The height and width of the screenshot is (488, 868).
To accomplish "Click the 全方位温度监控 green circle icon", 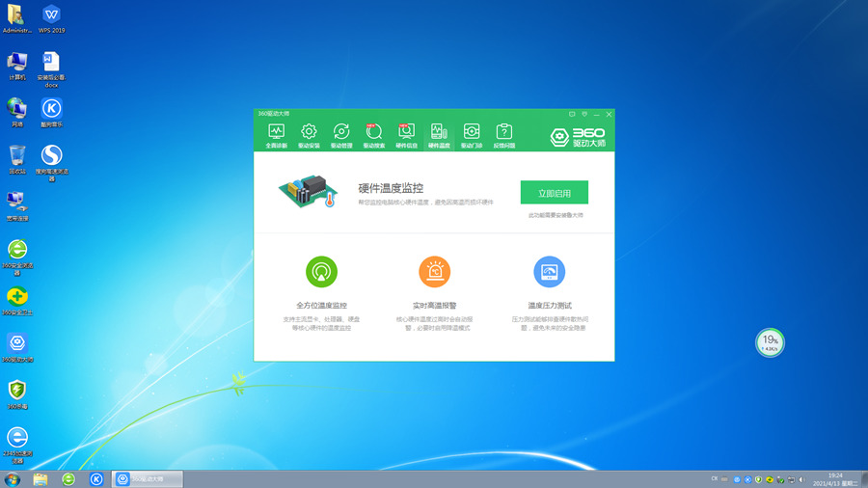I will (x=321, y=272).
